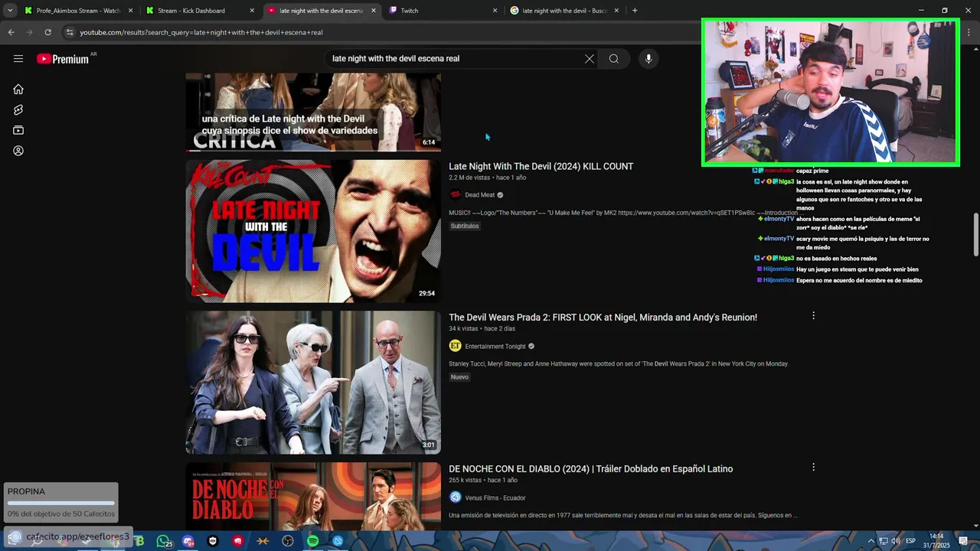Open Shorts in YouTube sidebar
980x551 pixels.
(18, 110)
